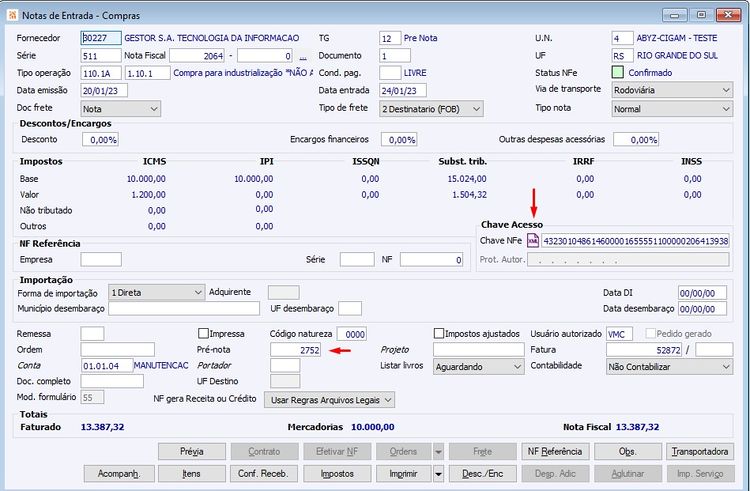This screenshot has width=750, height=491.
Task: Click the Município desembaraço field
Action: point(184,308)
